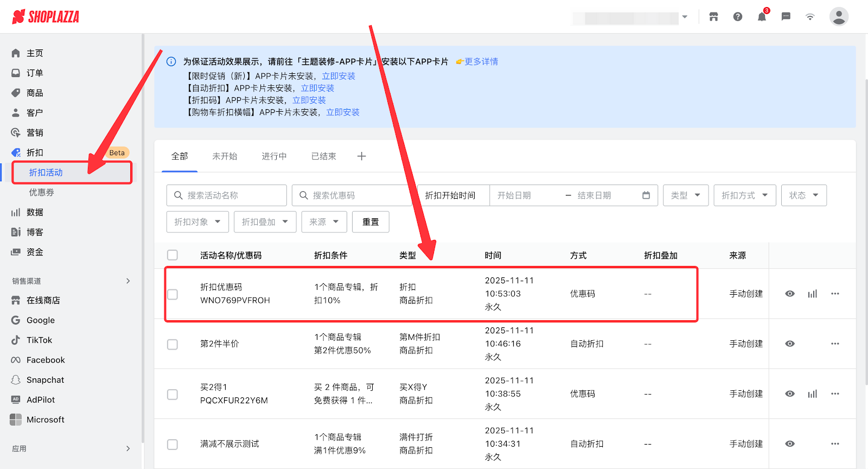Expand the 折扣方式 dropdown filter
This screenshot has height=469, width=868.
coord(744,195)
